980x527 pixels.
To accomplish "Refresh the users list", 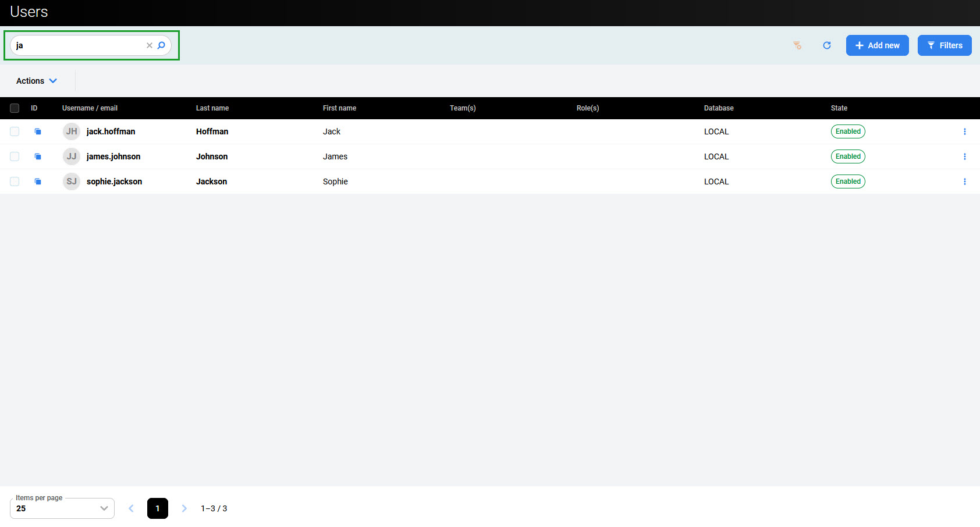I will [x=826, y=45].
